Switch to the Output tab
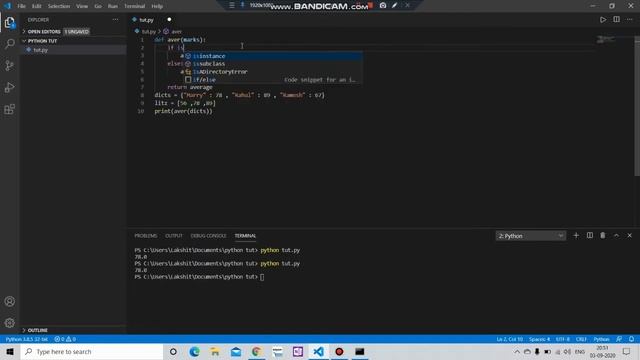 tap(174, 236)
